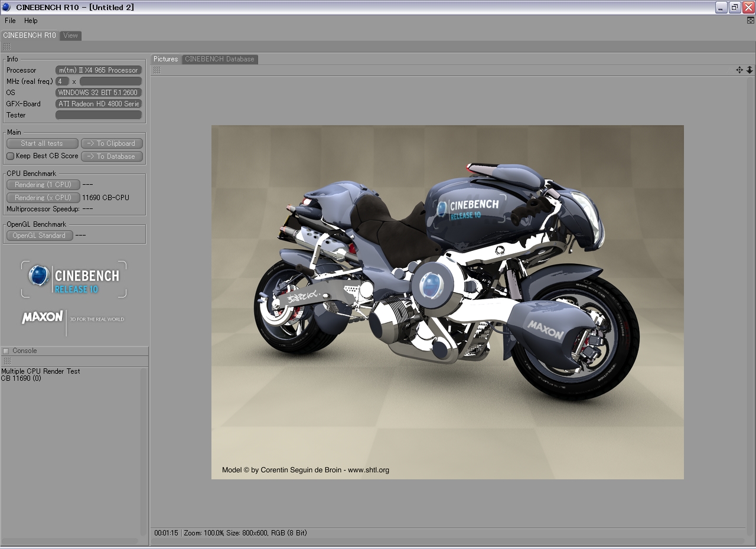Click the Start all tests button
756x549 pixels.
tap(43, 143)
